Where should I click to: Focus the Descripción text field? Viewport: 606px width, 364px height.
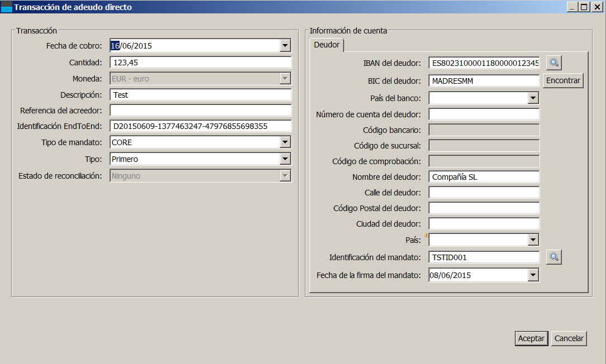[201, 95]
